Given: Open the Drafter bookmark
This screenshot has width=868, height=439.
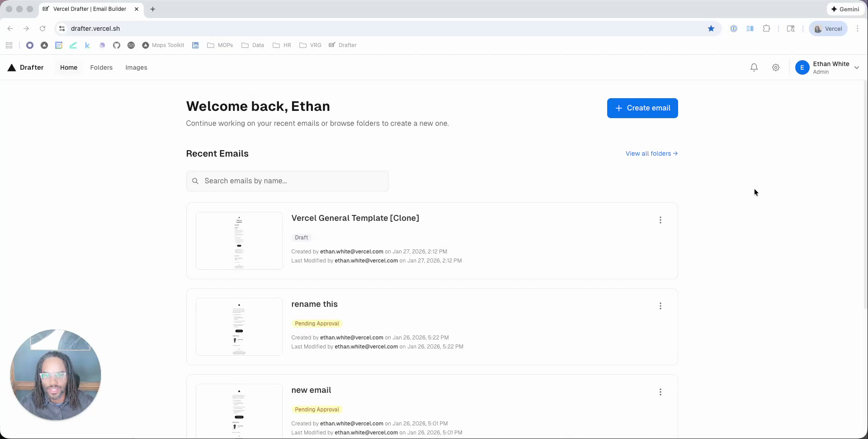Looking at the screenshot, I should click(x=343, y=45).
